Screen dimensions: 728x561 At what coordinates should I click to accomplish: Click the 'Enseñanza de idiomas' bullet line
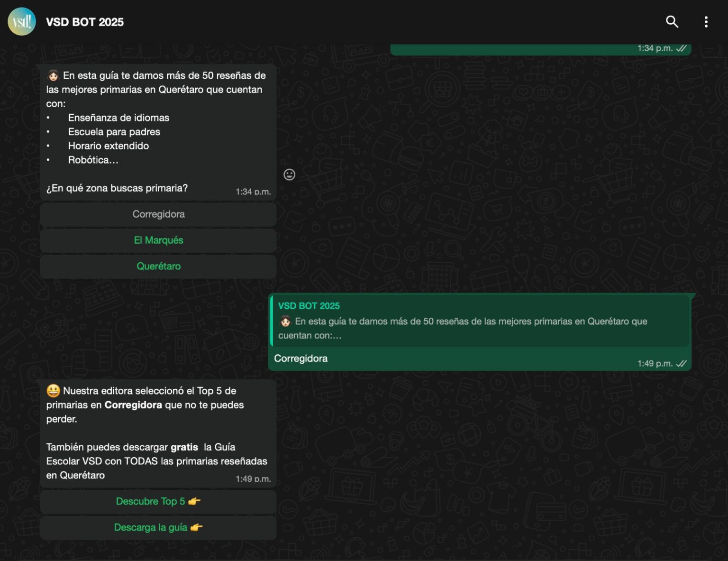point(118,118)
